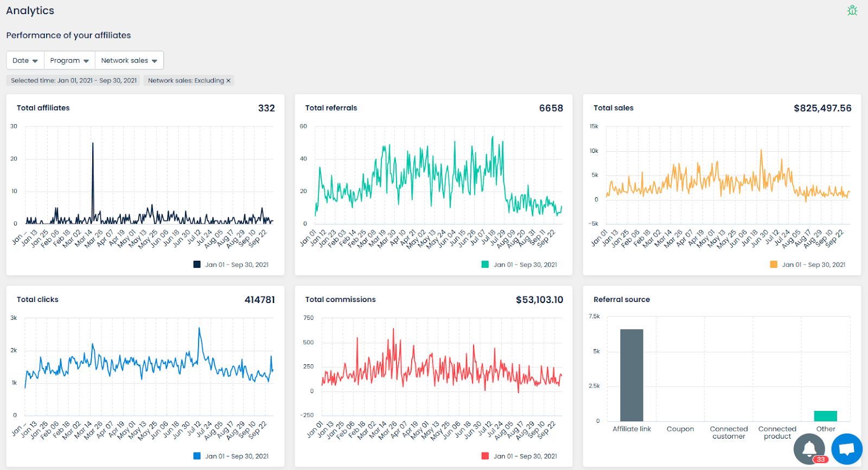868x470 pixels.
Task: Expand the Program filter dropdown
Action: (69, 60)
